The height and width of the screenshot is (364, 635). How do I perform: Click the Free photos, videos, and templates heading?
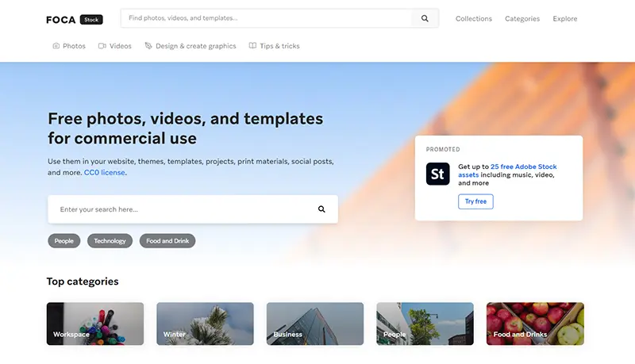[x=186, y=128]
